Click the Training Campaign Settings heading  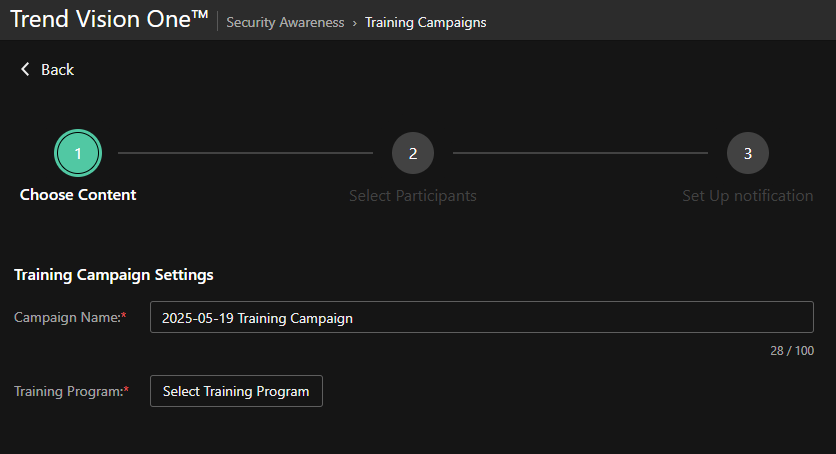(x=114, y=274)
